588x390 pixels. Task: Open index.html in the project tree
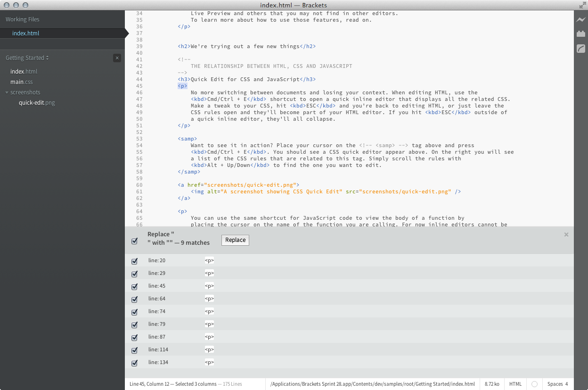tap(24, 72)
